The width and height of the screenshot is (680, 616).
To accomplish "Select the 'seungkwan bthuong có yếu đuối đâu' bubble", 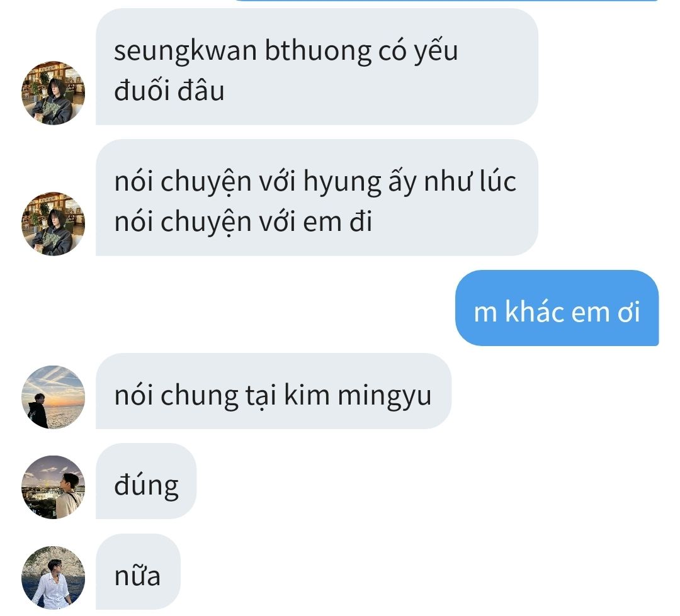I will [x=317, y=67].
